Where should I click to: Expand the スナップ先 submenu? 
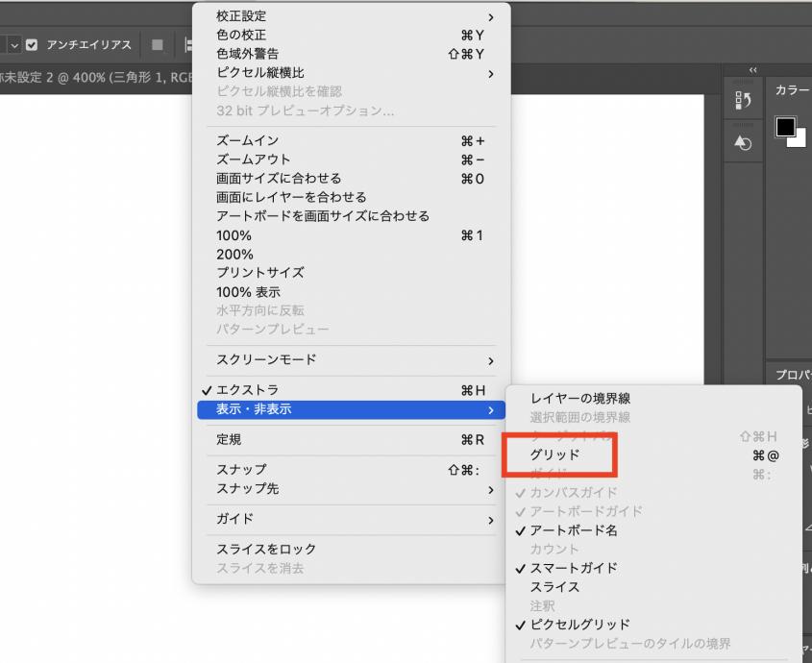point(351,489)
